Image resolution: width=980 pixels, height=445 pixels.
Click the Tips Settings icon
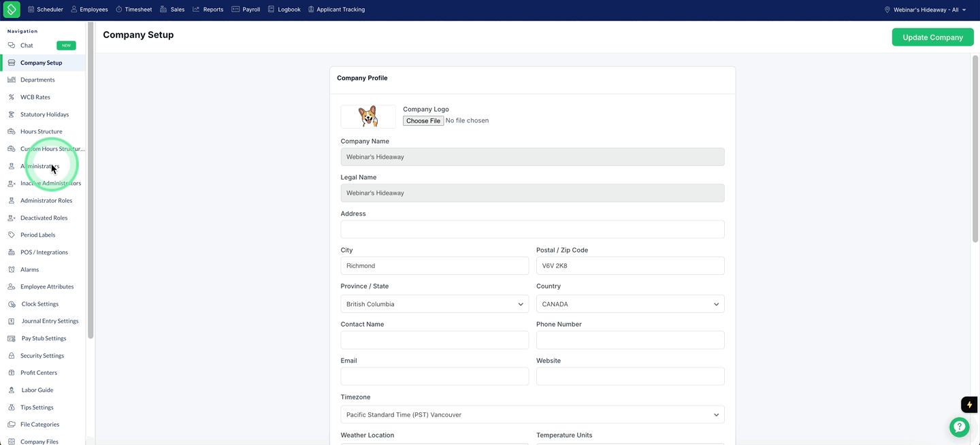pos(12,407)
